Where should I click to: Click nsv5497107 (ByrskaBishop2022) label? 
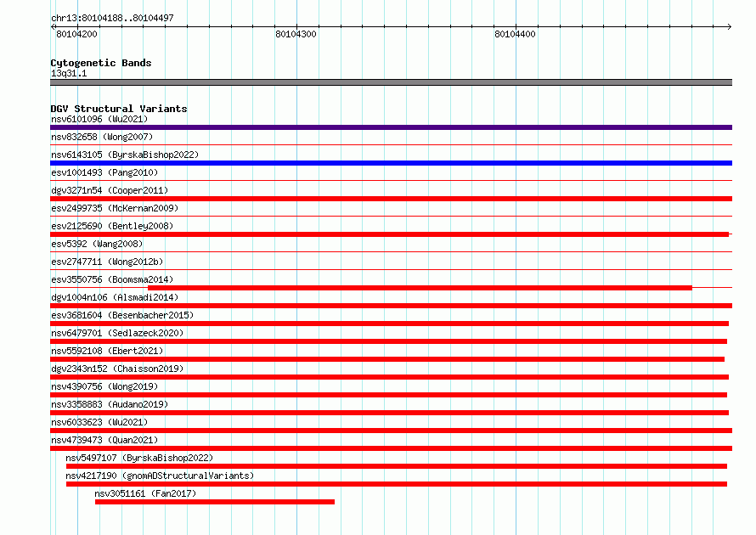pyautogui.click(x=139, y=458)
